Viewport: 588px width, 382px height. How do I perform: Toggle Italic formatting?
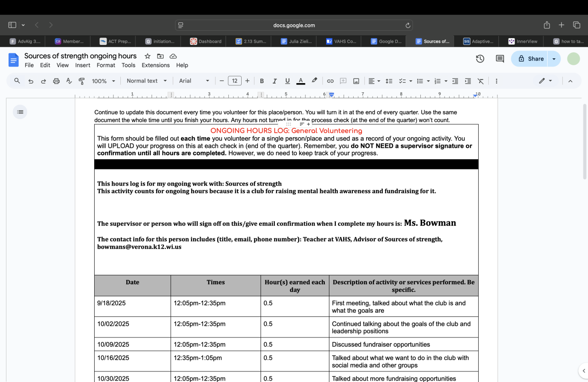[x=275, y=81]
